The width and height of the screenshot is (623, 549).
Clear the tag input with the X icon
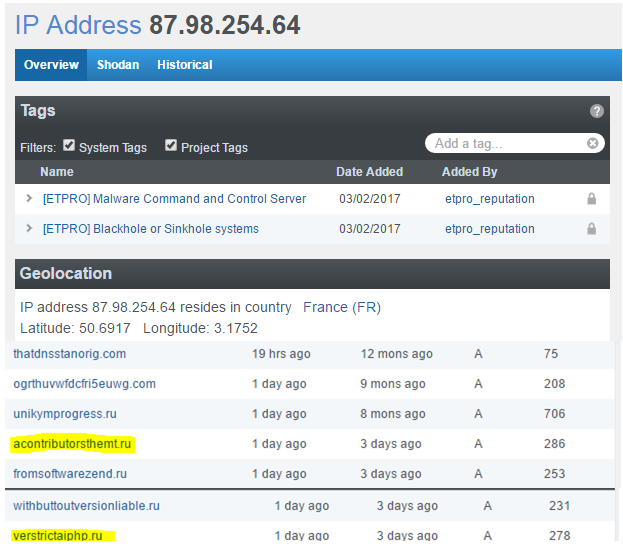[592, 144]
